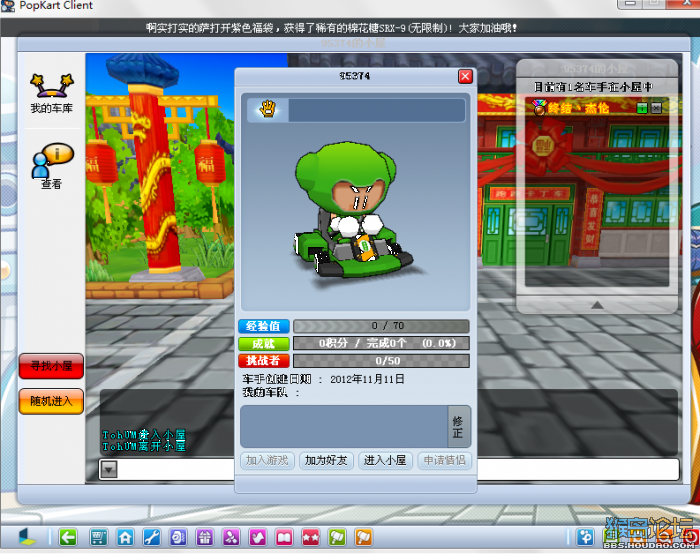This screenshot has width=700, height=554.
Task: Click the experience progress bar 0 / 70
Action: pyautogui.click(x=381, y=326)
